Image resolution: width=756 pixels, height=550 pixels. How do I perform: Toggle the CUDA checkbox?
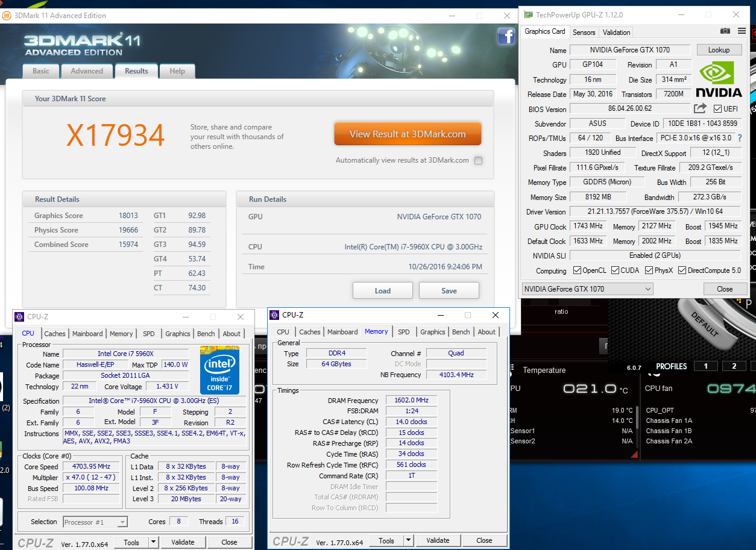tap(615, 270)
